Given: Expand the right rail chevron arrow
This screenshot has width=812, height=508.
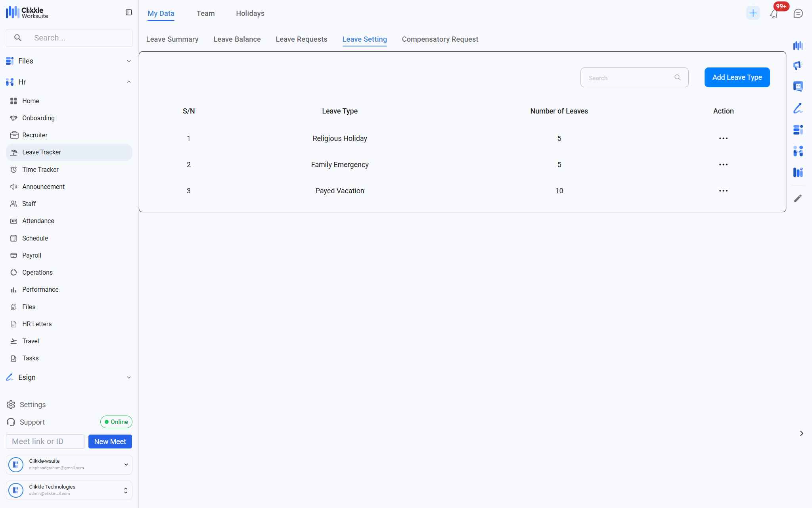Looking at the screenshot, I should (x=801, y=433).
